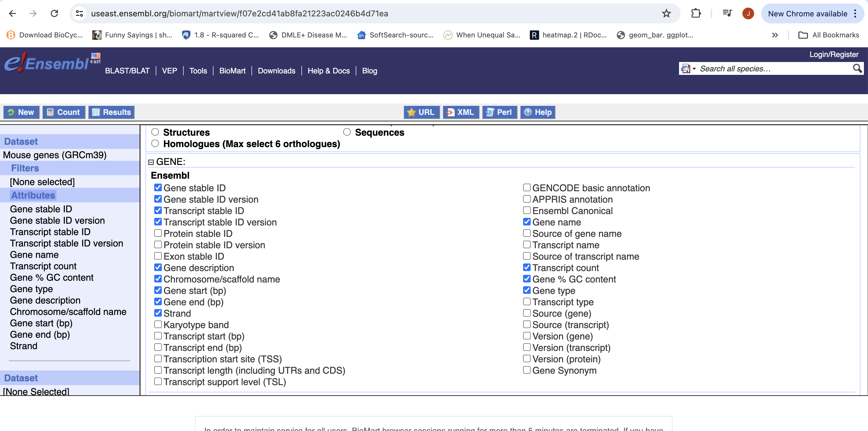Select the Sequences radio button
This screenshot has height=431, width=868.
pyautogui.click(x=347, y=132)
